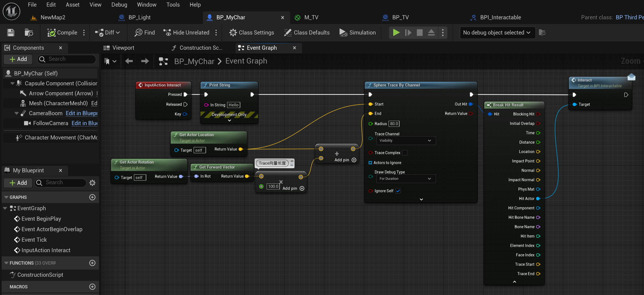Add a new macro with plus icon
The image size is (644, 295).
point(92,287)
